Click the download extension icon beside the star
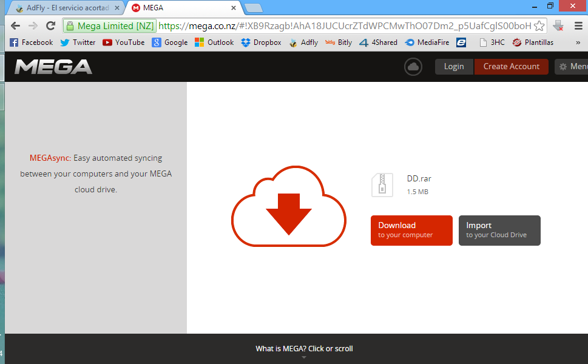The width and height of the screenshot is (588, 364). point(558,26)
